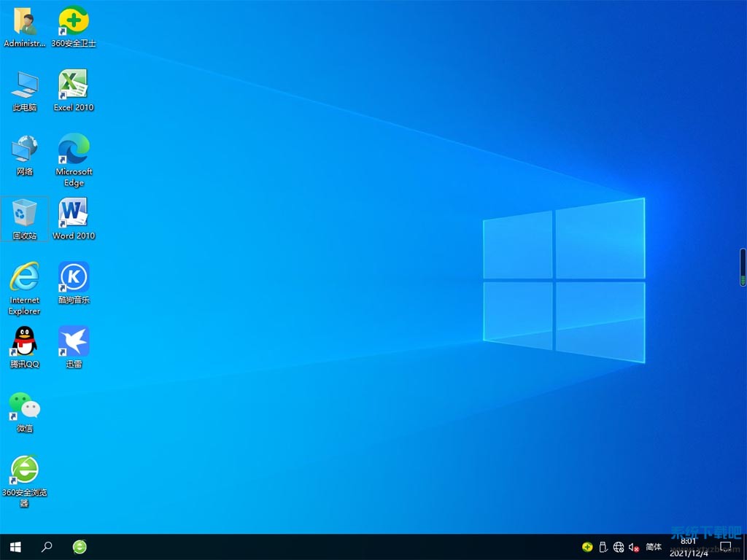
Task: Select the 迅雷 (Xunlei) shortcut
Action: pos(73,342)
